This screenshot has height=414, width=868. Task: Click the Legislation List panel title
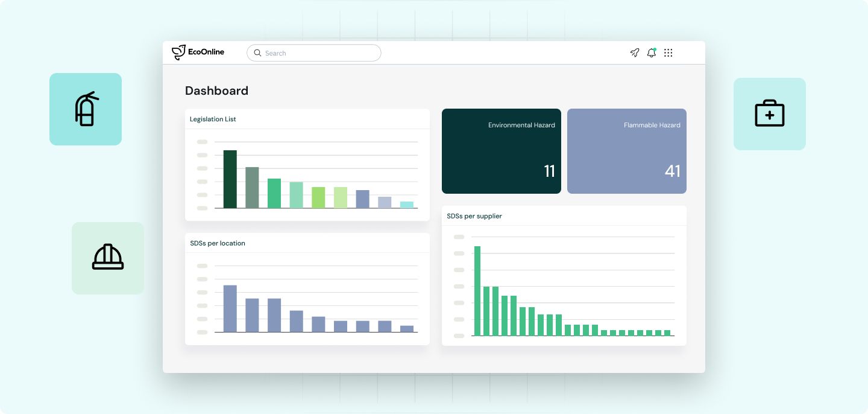[213, 119]
